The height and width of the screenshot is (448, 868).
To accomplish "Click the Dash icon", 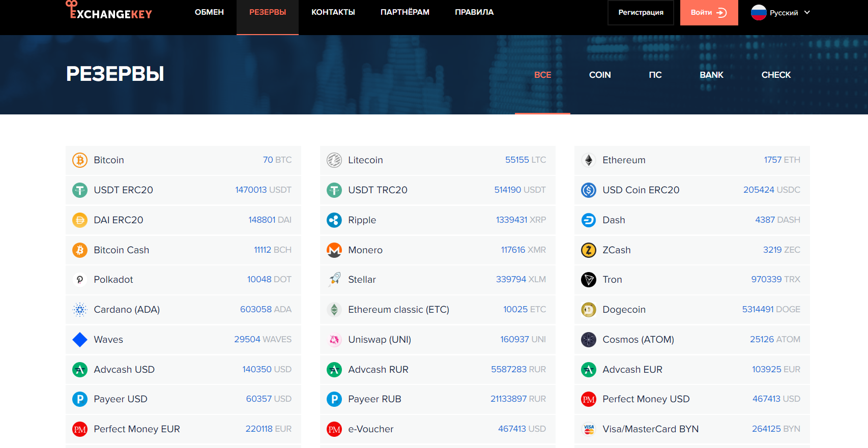I will click(x=589, y=220).
